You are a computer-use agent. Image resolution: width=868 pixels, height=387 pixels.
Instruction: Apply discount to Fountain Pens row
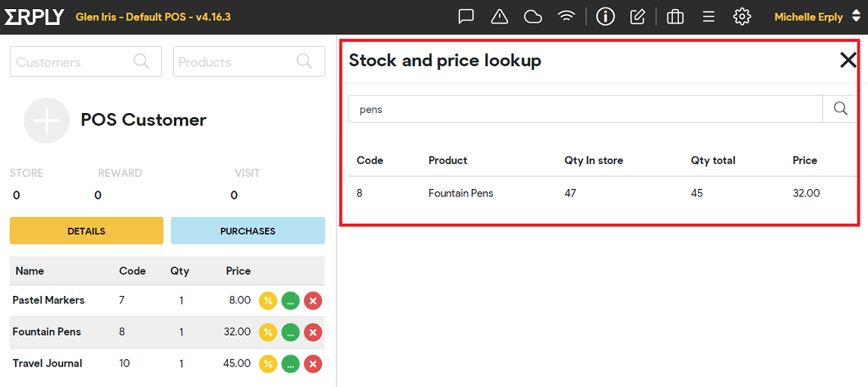[x=268, y=332]
